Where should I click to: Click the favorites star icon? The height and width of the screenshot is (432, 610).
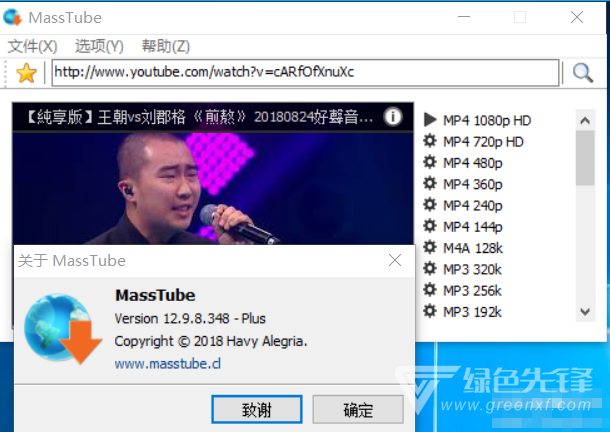26,73
